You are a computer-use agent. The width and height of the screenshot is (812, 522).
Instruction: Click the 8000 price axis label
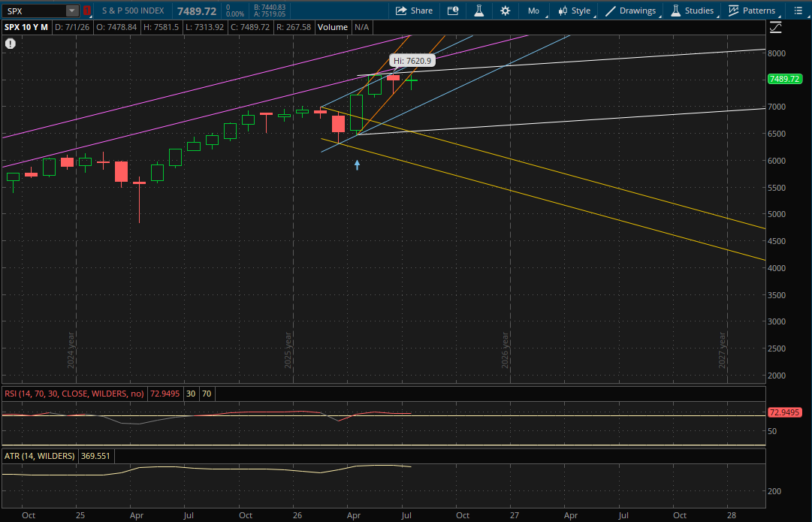pos(777,53)
